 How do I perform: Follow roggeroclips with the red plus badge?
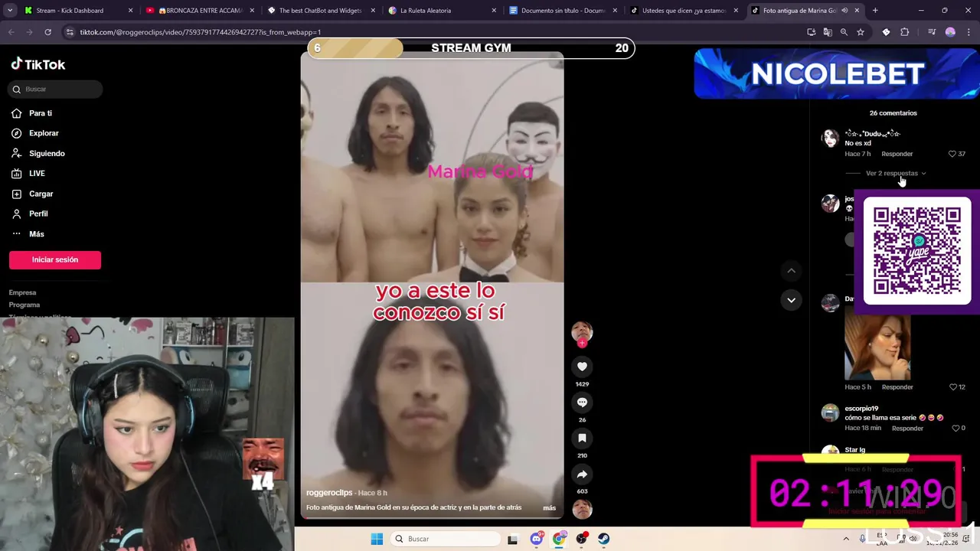(582, 344)
